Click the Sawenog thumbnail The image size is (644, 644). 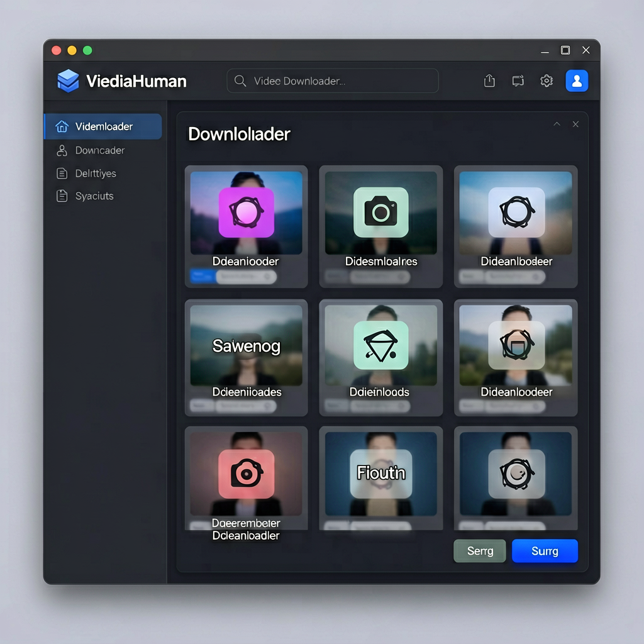click(247, 345)
